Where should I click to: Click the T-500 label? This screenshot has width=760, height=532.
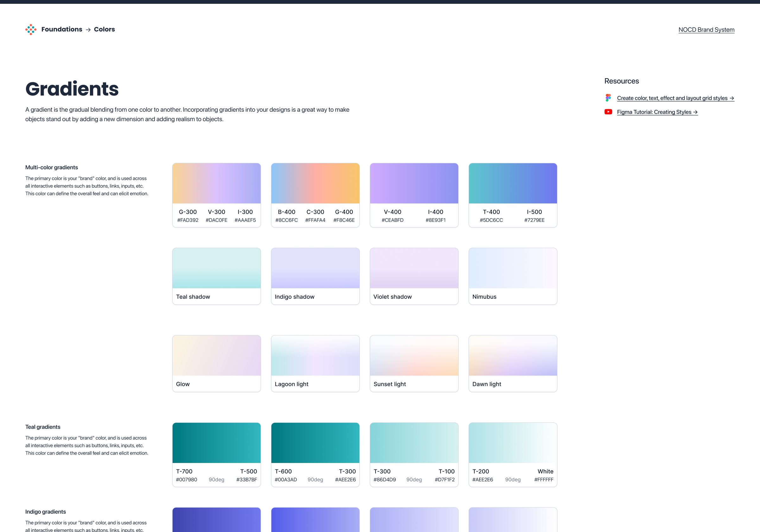(249, 471)
